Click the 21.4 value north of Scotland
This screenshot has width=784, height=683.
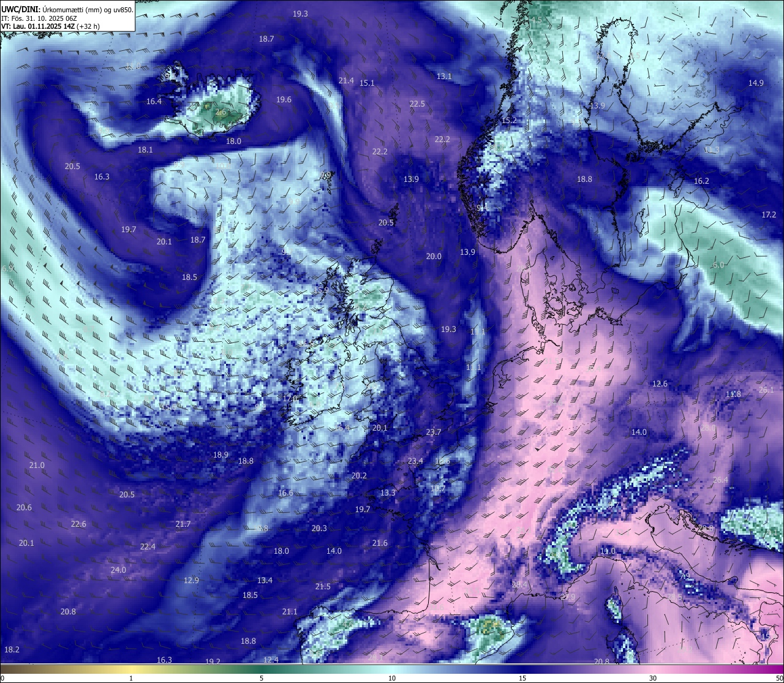point(346,80)
